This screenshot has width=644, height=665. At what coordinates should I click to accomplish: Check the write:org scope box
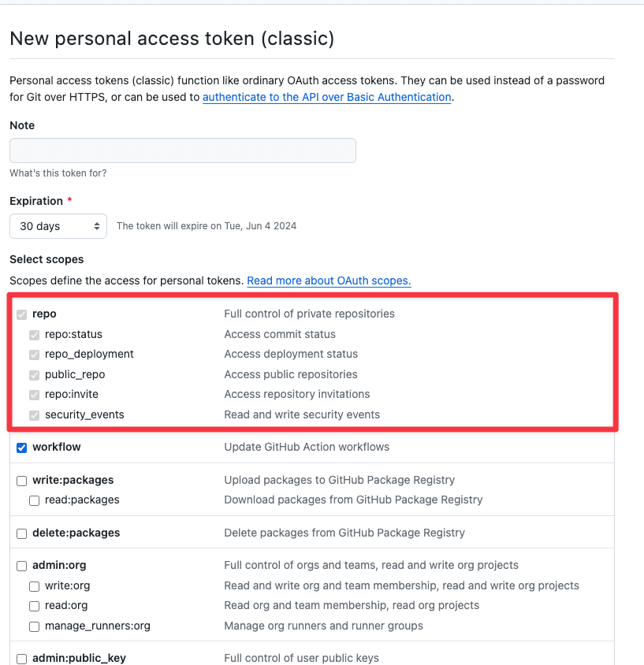coord(35,586)
